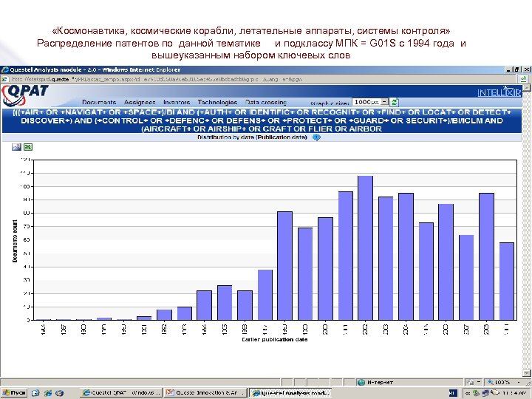The image size is (532, 399).
Task: Click the protected mode icon in status bar
Action: pos(469,383)
